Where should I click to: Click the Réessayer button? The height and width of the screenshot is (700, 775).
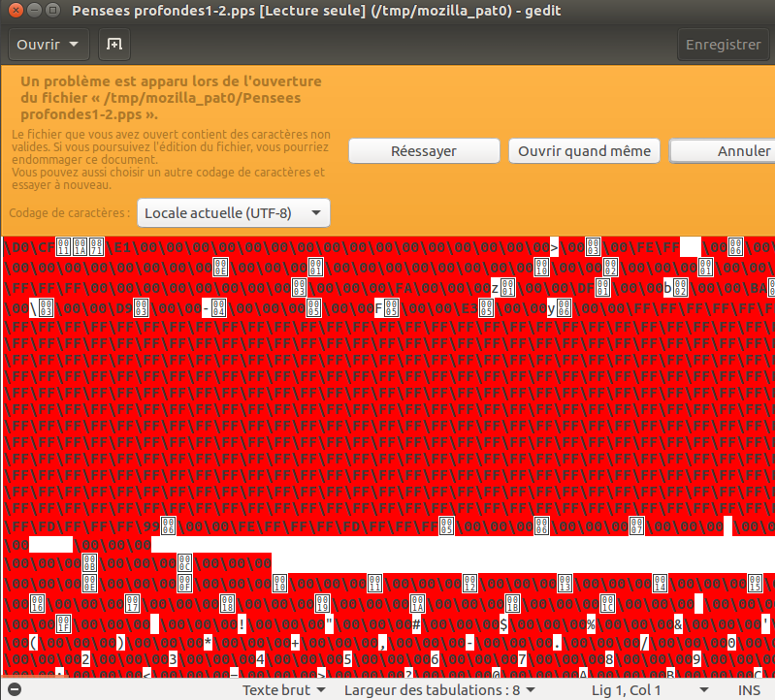click(x=423, y=151)
